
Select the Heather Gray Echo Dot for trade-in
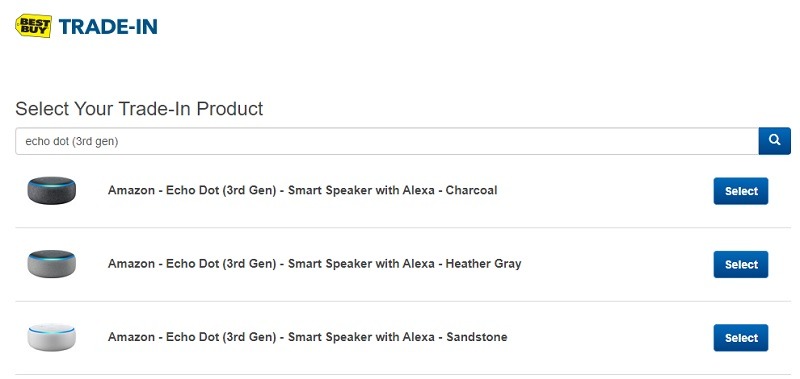pyautogui.click(x=741, y=264)
